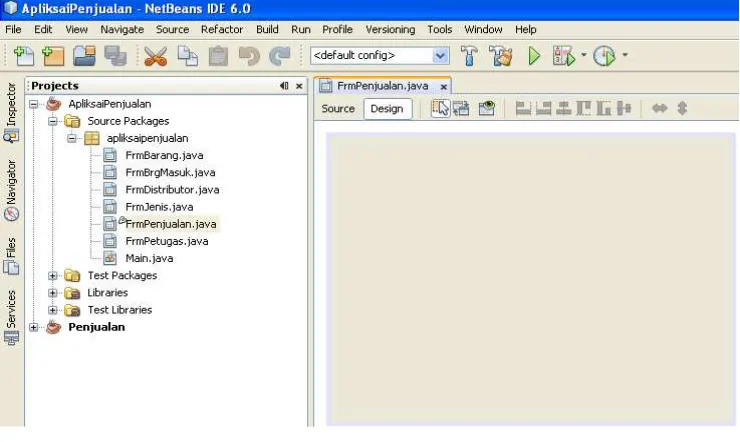
Task: Click the form design canvas area
Action: coord(530,279)
